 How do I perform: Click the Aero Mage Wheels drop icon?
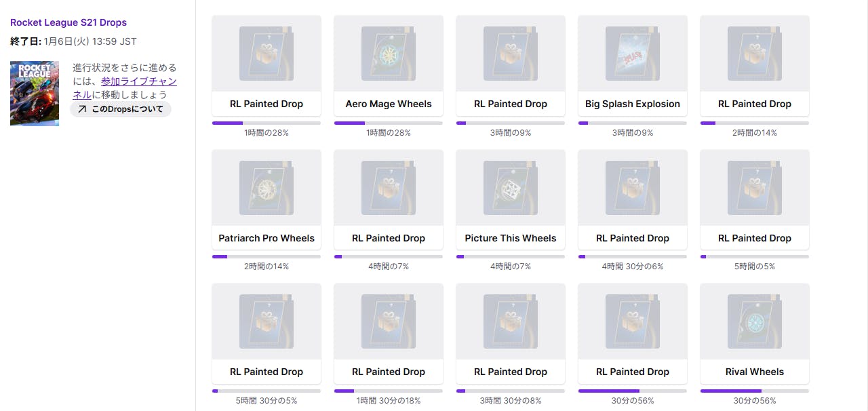[389, 54]
